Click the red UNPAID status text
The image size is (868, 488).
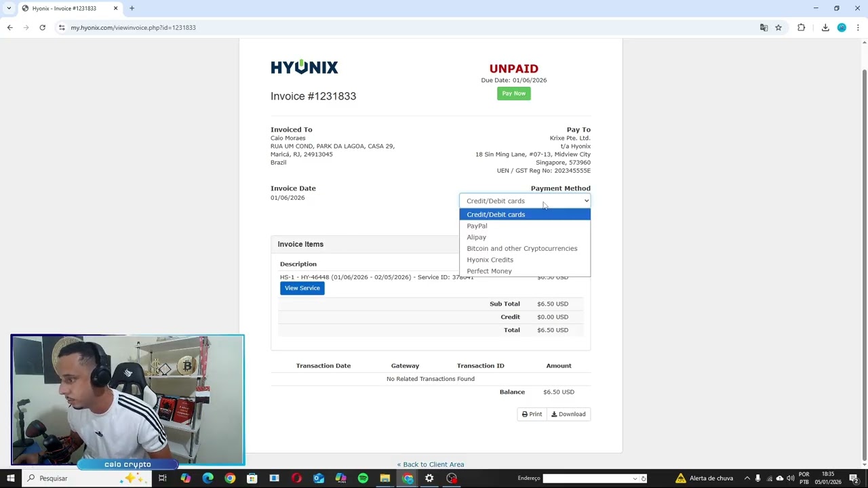514,68
